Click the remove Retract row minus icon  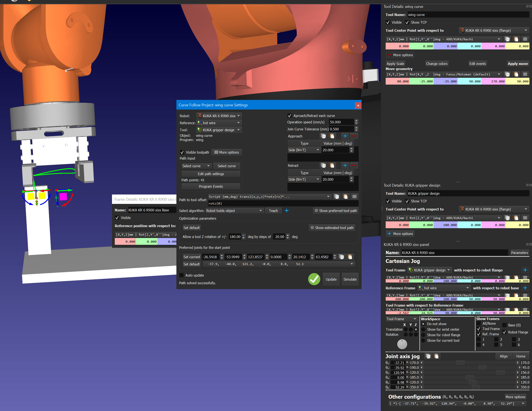[354, 166]
